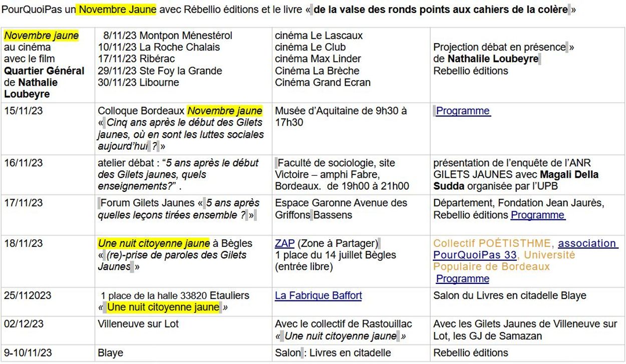Click the cinéma Max Linder entry
This screenshot has width=626, height=364.
[x=318, y=59]
